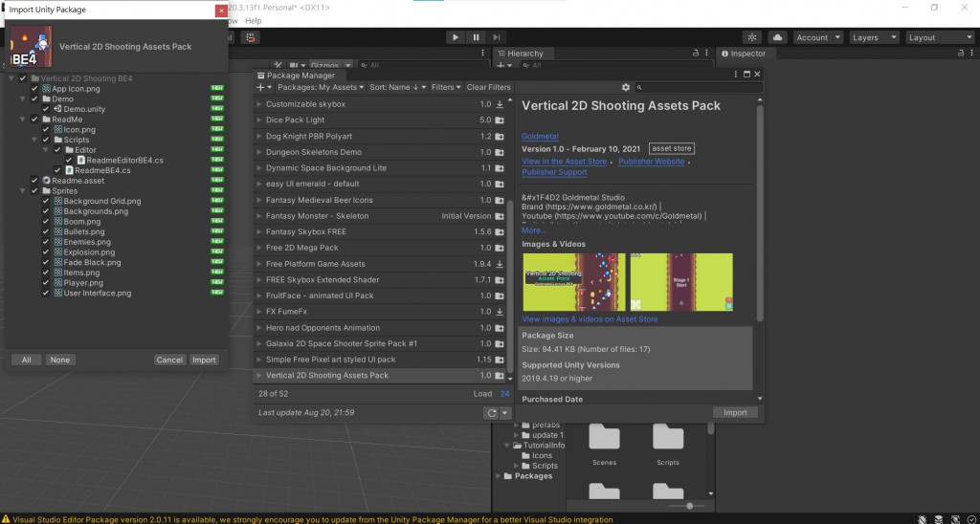Image resolution: width=980 pixels, height=524 pixels.
Task: Switch to the Inspector tab
Action: 743,54
